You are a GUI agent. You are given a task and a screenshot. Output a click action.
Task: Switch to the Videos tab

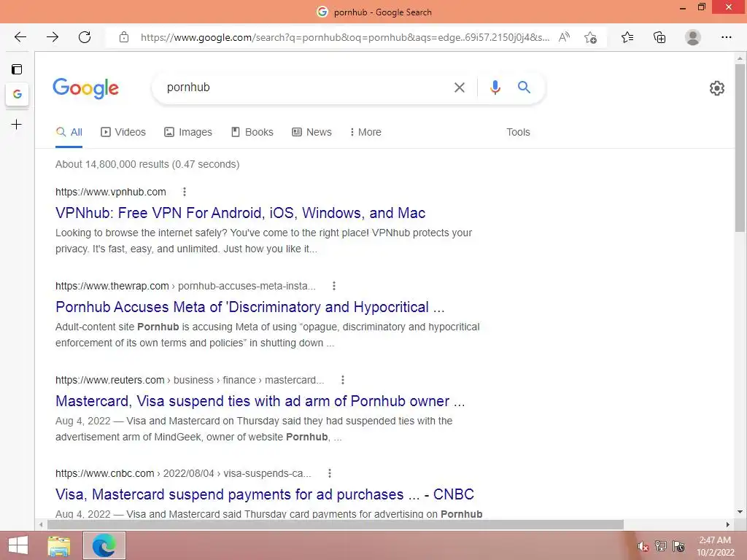(123, 133)
